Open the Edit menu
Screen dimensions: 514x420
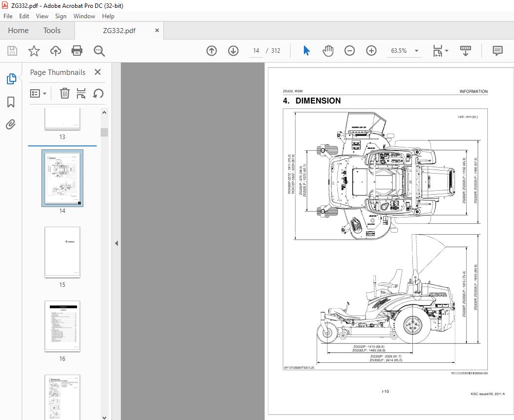coord(24,16)
